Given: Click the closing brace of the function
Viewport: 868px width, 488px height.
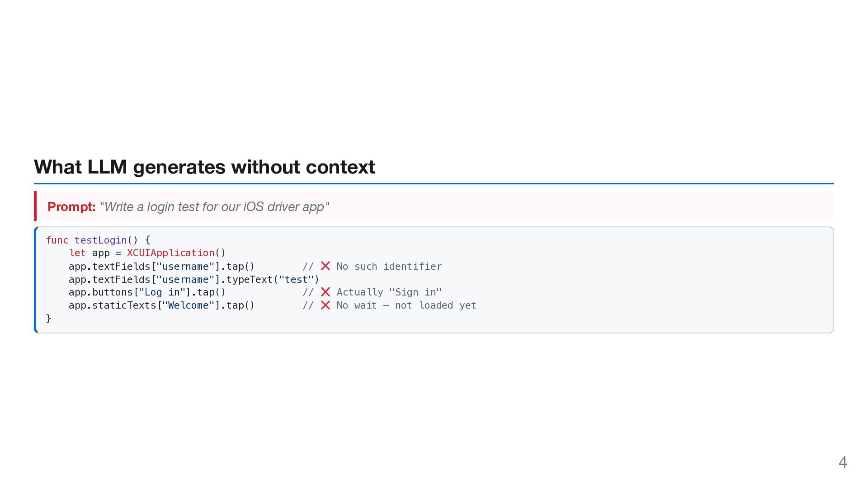Looking at the screenshot, I should click(49, 319).
